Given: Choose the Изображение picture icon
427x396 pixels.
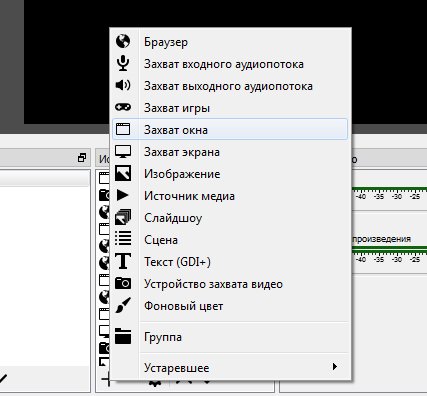Looking at the screenshot, I should [x=123, y=173].
